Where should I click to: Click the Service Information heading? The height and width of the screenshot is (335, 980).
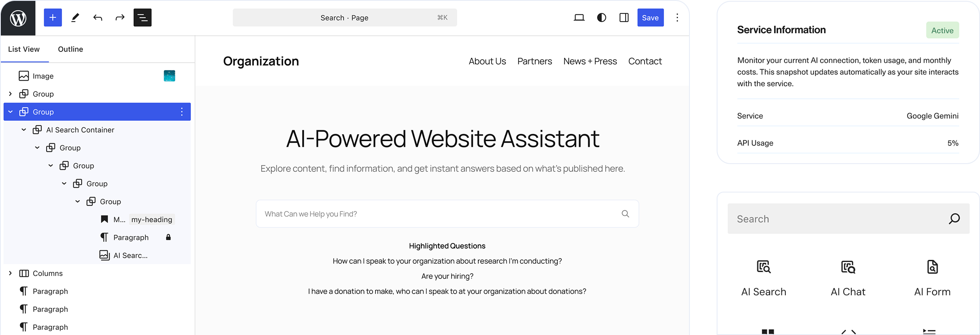click(x=781, y=30)
